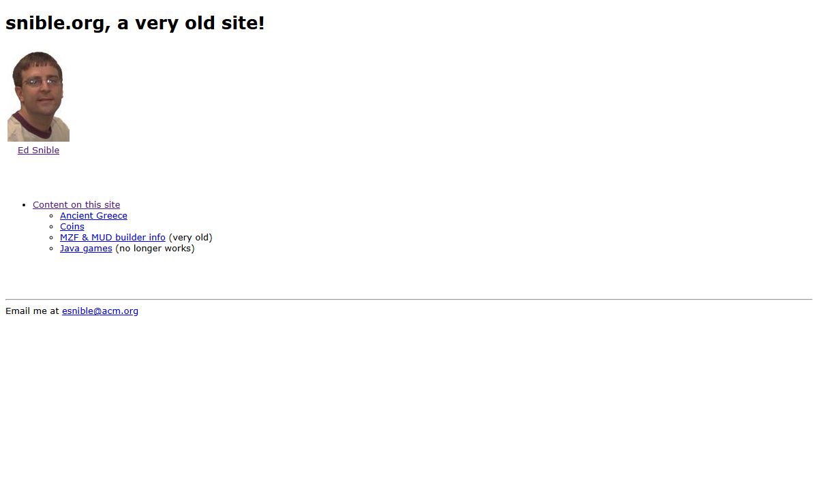Click the horizontal divider line above email
818x504 pixels.
point(409,299)
